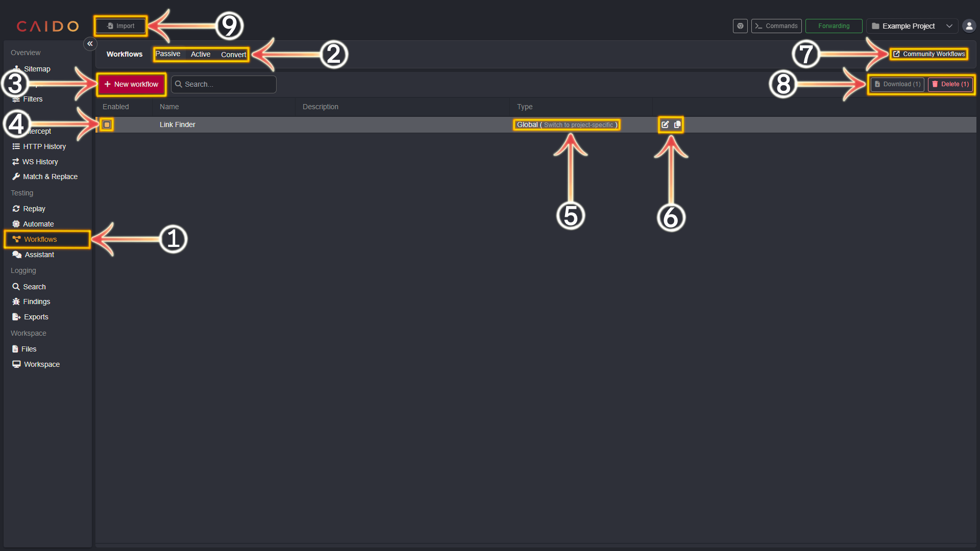The height and width of the screenshot is (551, 980).
Task: Select the Passive workflows tab
Action: [167, 54]
